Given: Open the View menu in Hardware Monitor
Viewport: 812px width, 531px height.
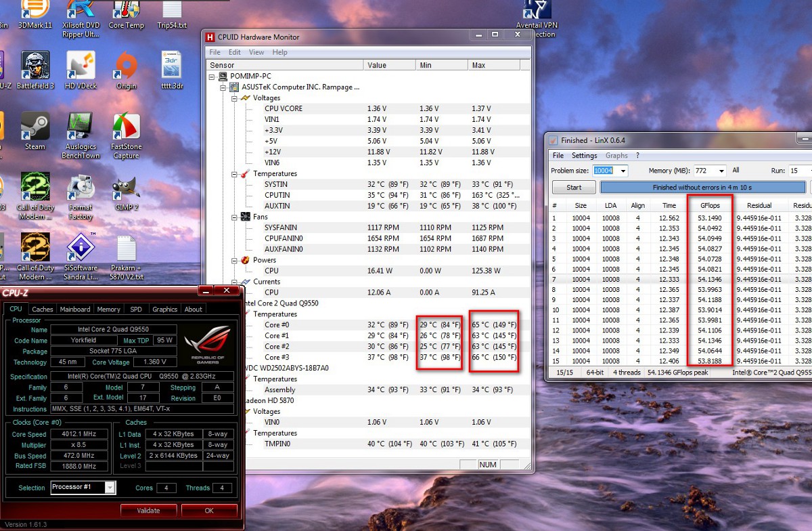Looking at the screenshot, I should [x=256, y=52].
